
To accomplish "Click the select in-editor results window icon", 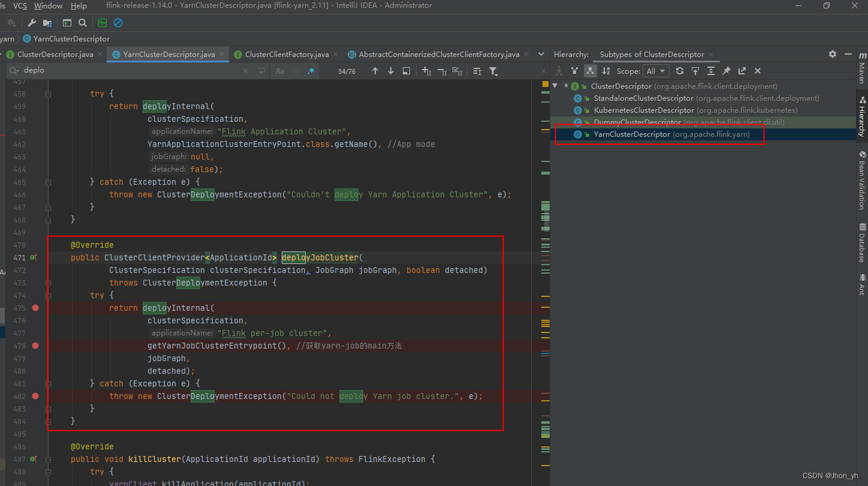I will [406, 71].
